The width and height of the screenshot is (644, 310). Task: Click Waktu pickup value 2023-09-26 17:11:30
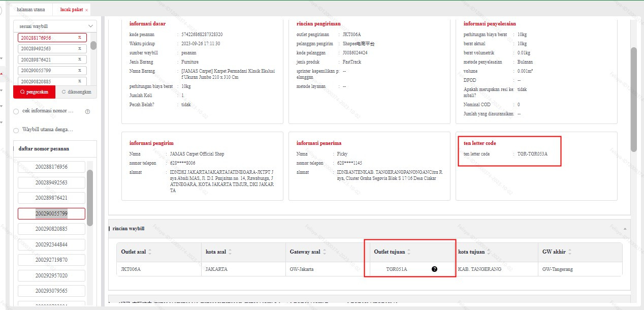point(201,44)
